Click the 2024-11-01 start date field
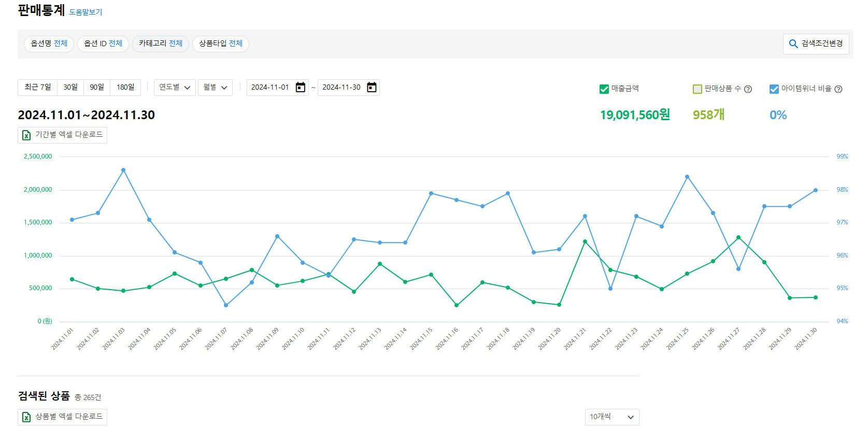The width and height of the screenshot is (868, 427). [270, 88]
